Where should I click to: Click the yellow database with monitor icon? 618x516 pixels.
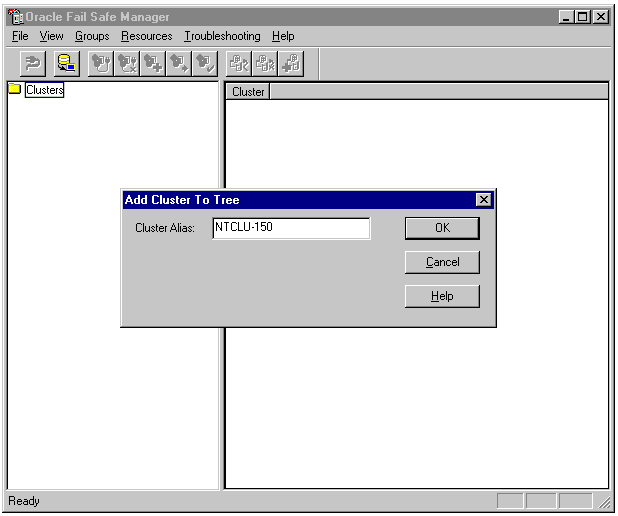click(67, 63)
